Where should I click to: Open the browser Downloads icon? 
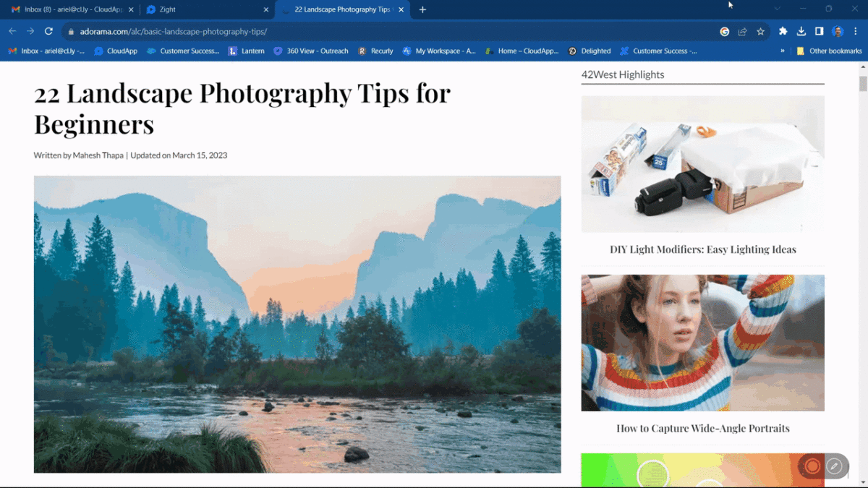click(x=801, y=32)
